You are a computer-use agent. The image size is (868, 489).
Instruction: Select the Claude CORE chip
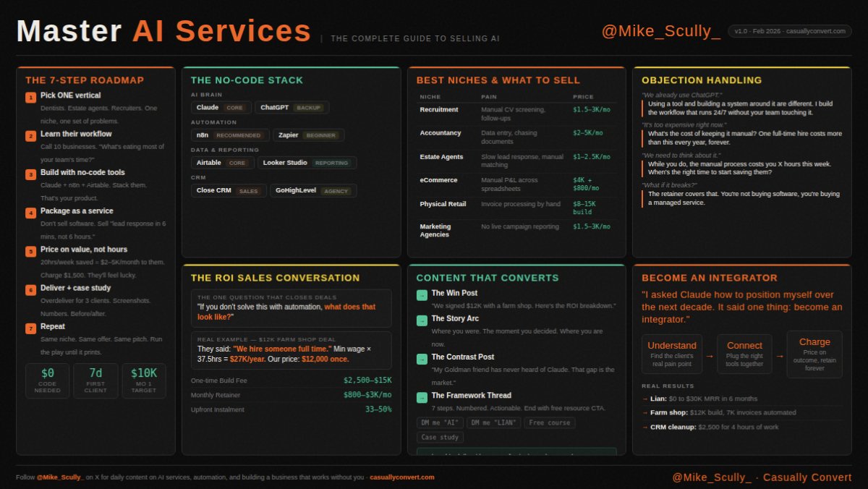[x=221, y=107]
